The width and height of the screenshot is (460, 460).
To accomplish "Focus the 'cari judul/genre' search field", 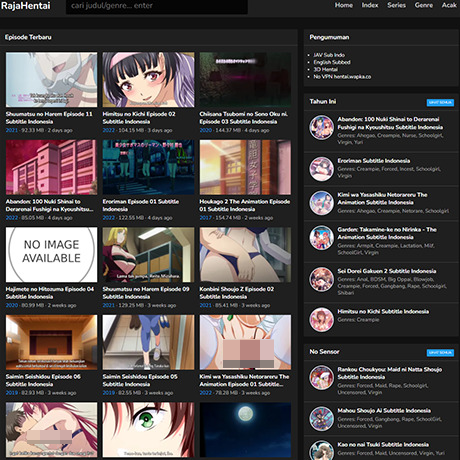I will pos(157,6).
